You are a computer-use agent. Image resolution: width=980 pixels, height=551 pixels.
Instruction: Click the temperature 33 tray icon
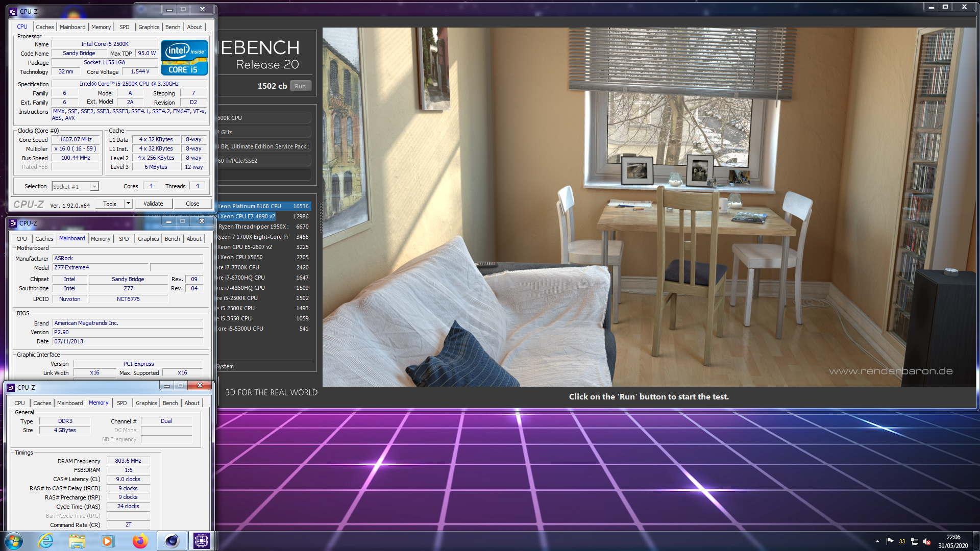(902, 541)
